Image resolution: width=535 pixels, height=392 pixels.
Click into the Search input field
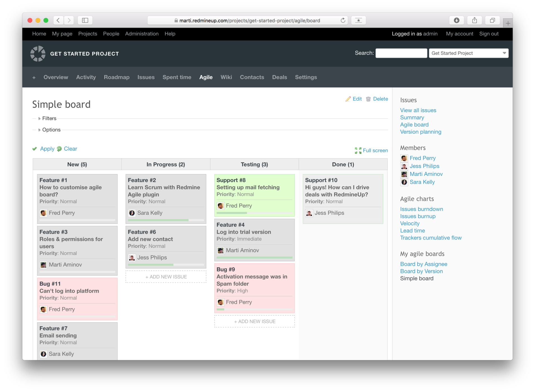coord(401,53)
